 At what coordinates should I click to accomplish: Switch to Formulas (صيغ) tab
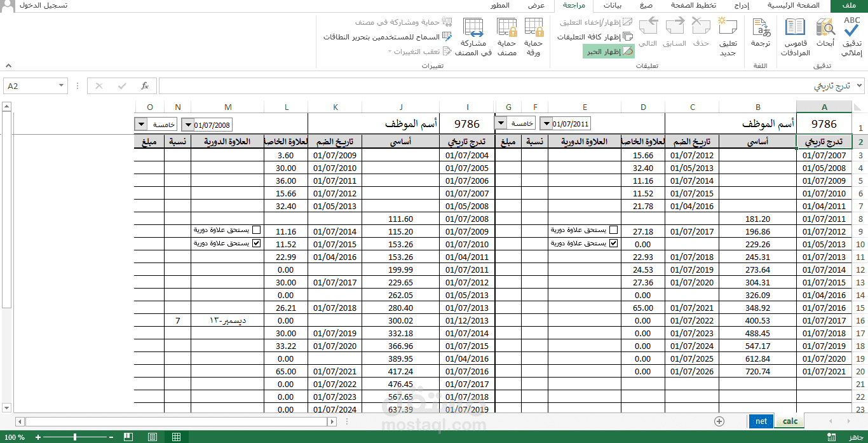(646, 6)
